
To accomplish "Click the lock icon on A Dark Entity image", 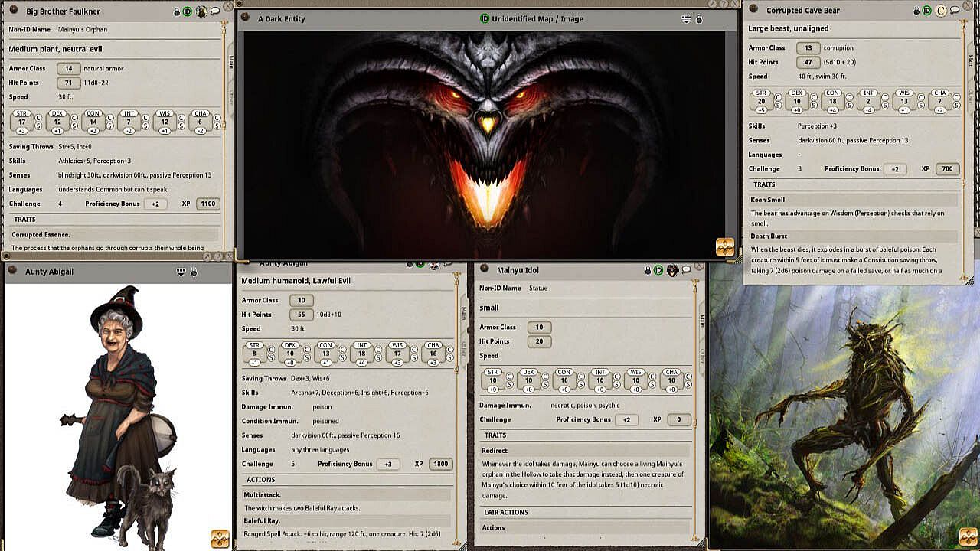I will 699,19.
